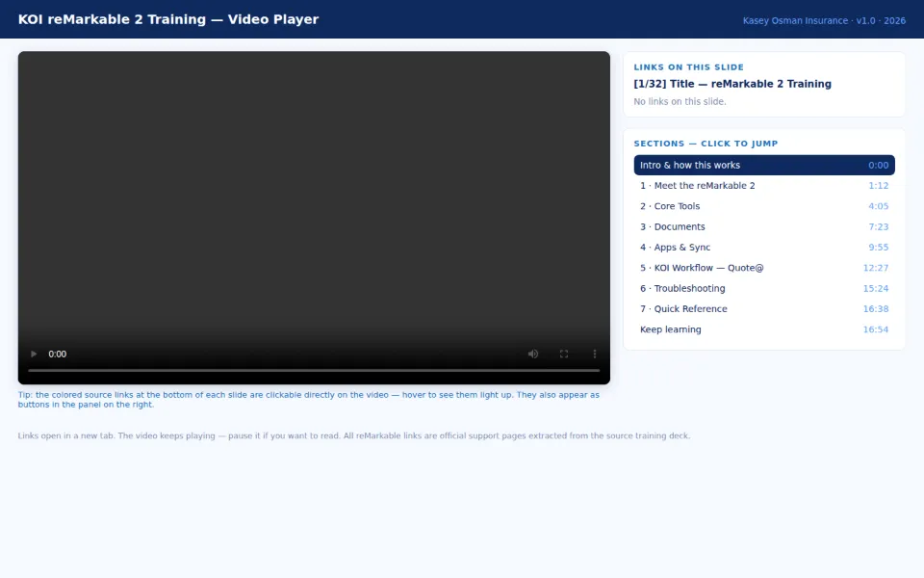Jump to section 7 Quick Reference
Viewport: 924px width, 578px height.
764,309
